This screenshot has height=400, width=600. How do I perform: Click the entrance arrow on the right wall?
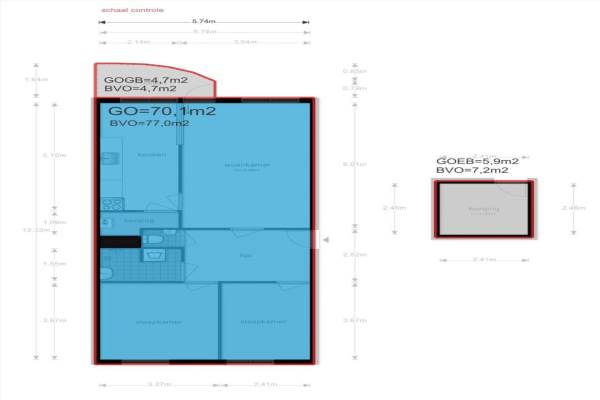pyautogui.click(x=319, y=240)
